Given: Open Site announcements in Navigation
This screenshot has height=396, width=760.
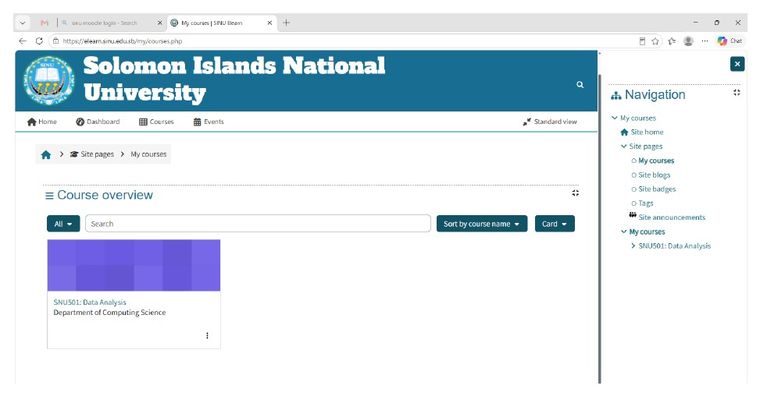Looking at the screenshot, I should [x=672, y=217].
